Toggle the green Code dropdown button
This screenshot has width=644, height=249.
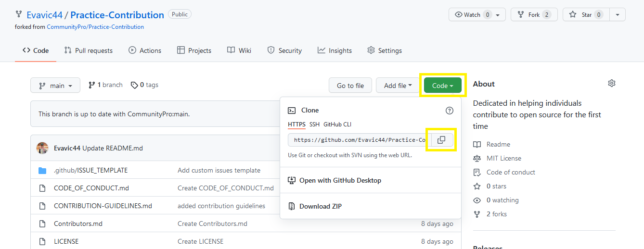442,86
